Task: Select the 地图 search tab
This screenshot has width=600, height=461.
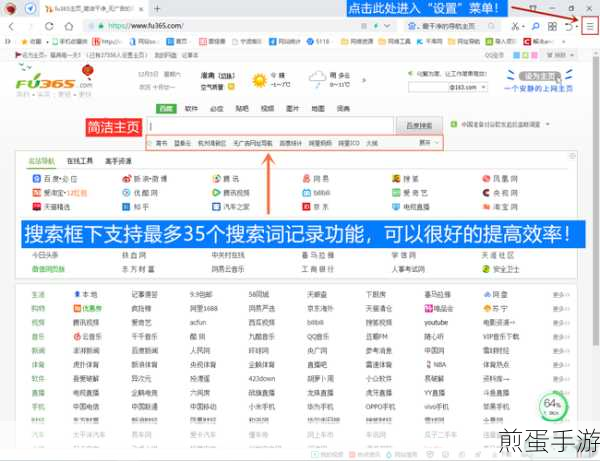Action: pos(318,109)
